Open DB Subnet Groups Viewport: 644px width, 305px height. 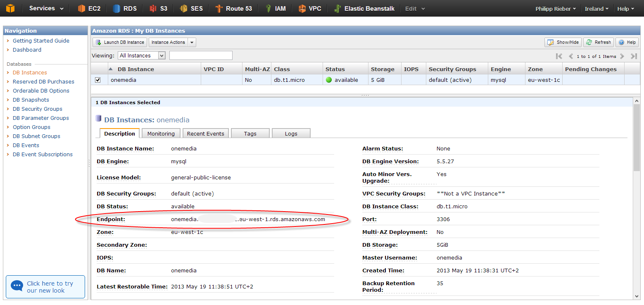click(36, 136)
